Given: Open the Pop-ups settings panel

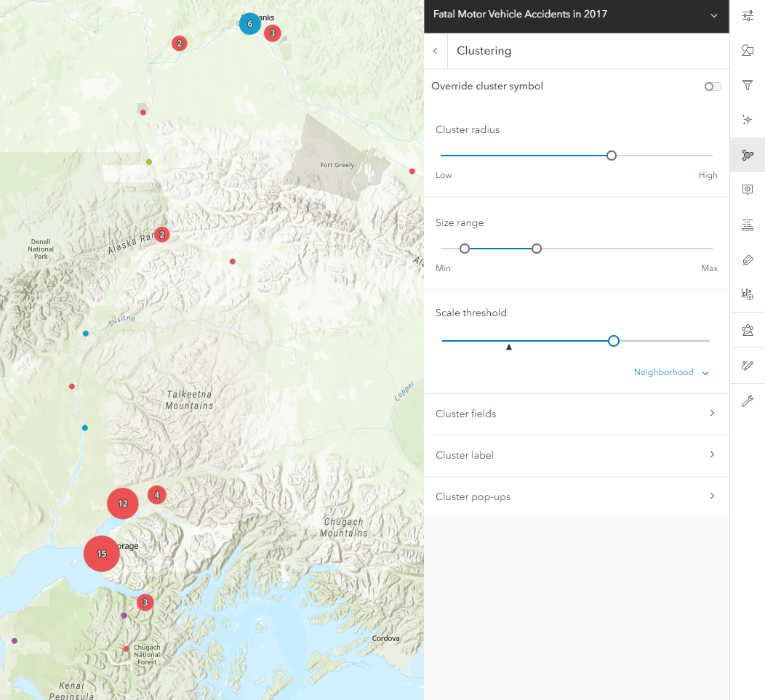Looking at the screenshot, I should [x=748, y=190].
